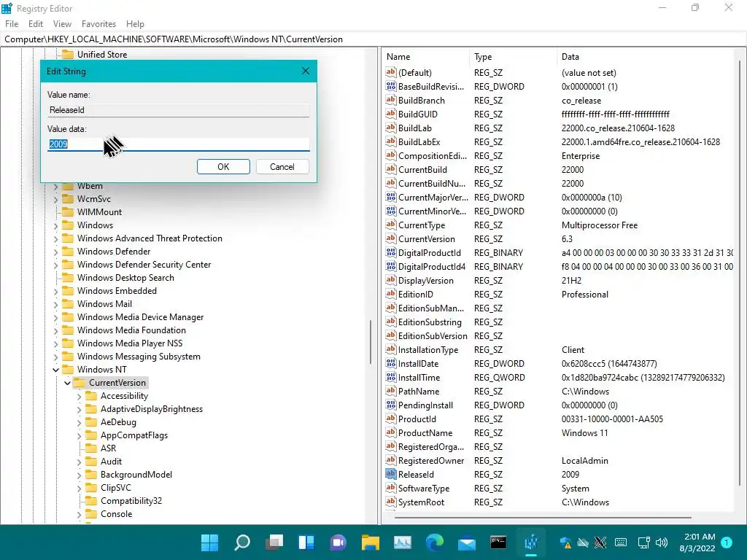747x560 pixels.
Task: Open the Edit menu
Action: pyautogui.click(x=36, y=24)
